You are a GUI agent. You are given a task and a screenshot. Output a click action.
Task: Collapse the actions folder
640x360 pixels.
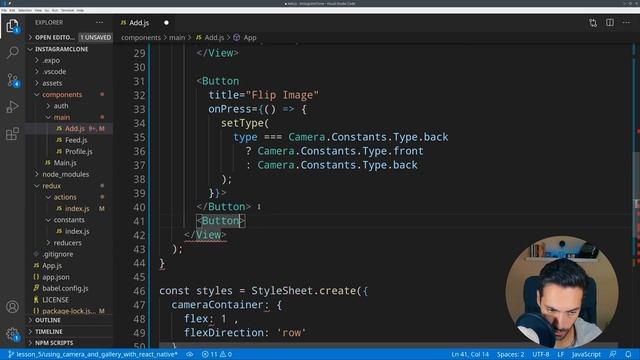[70, 197]
